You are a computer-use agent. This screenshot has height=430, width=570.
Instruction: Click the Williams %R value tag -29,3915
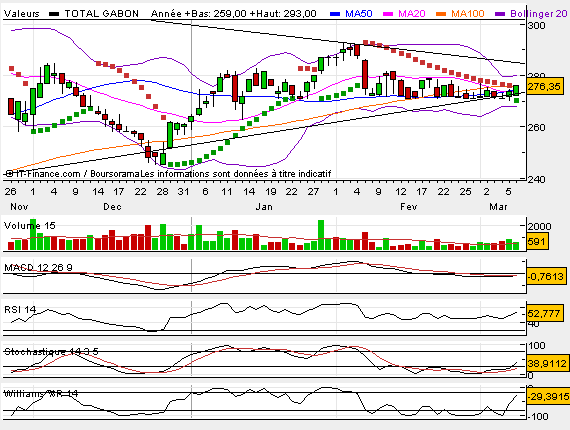click(x=548, y=396)
